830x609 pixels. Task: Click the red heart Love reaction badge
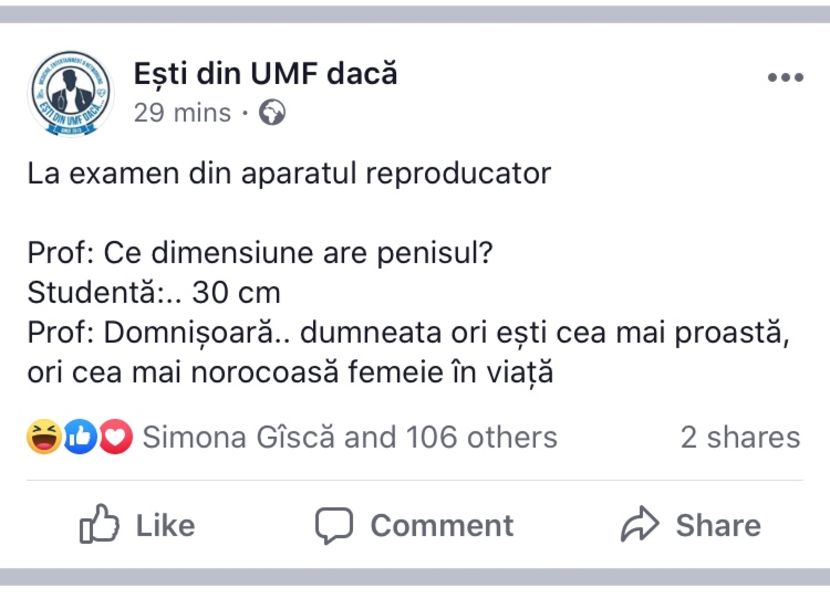click(116, 436)
